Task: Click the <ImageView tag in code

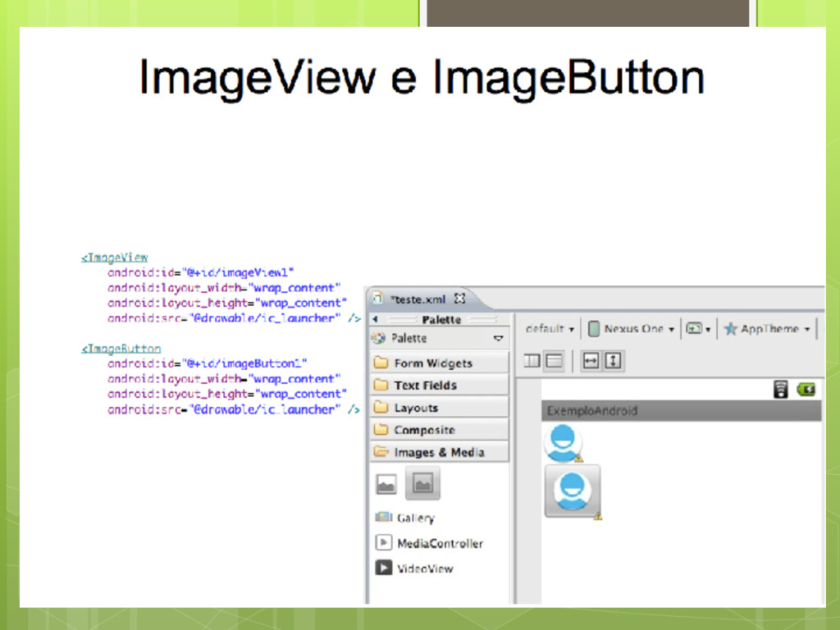Action: (x=115, y=258)
